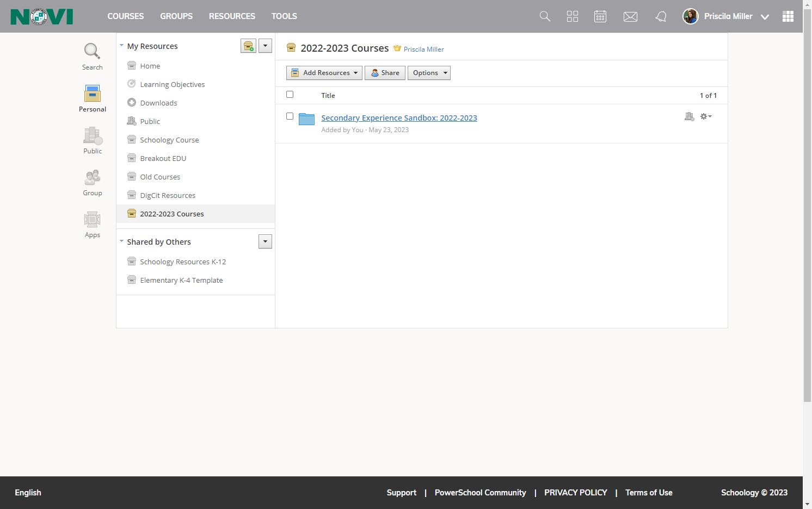The image size is (812, 509).
Task: Open the Shared by Others dropdown arrow
Action: coord(265,241)
